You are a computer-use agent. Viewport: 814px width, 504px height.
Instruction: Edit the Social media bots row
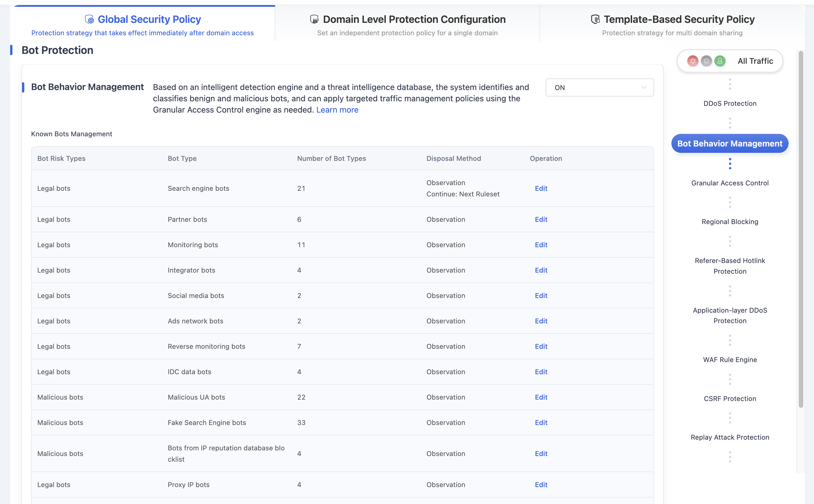point(541,295)
